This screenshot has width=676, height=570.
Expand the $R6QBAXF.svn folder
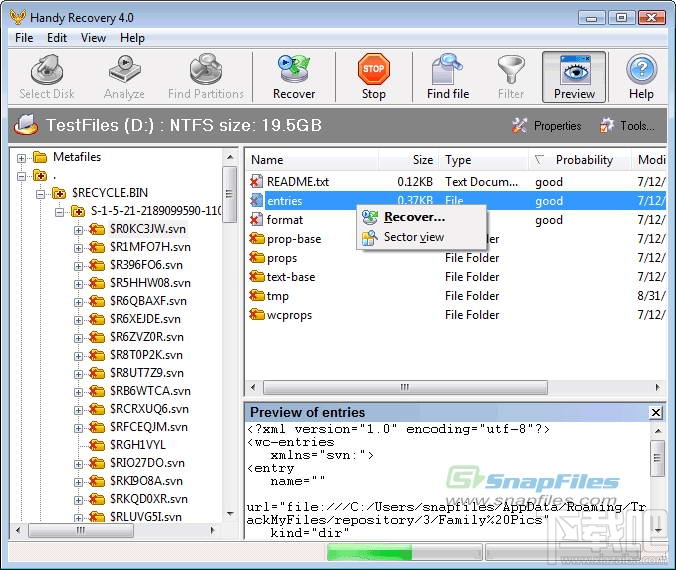pyautogui.click(x=78, y=302)
